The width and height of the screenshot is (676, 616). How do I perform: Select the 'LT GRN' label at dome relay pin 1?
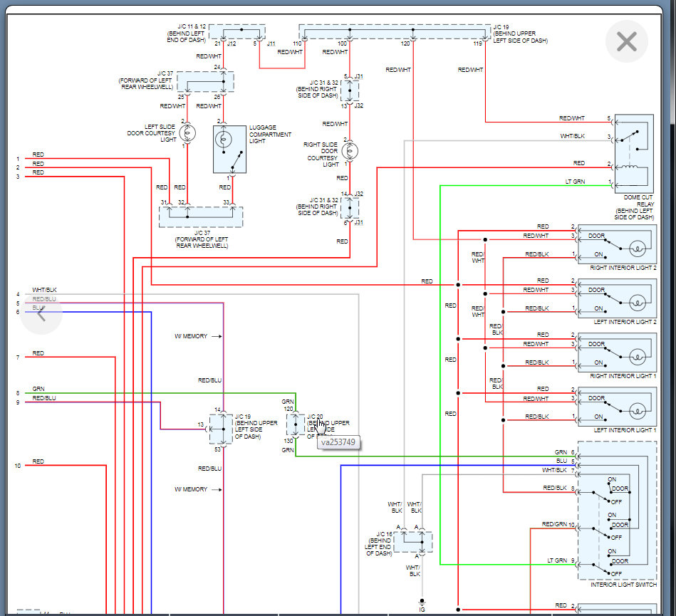tap(575, 182)
